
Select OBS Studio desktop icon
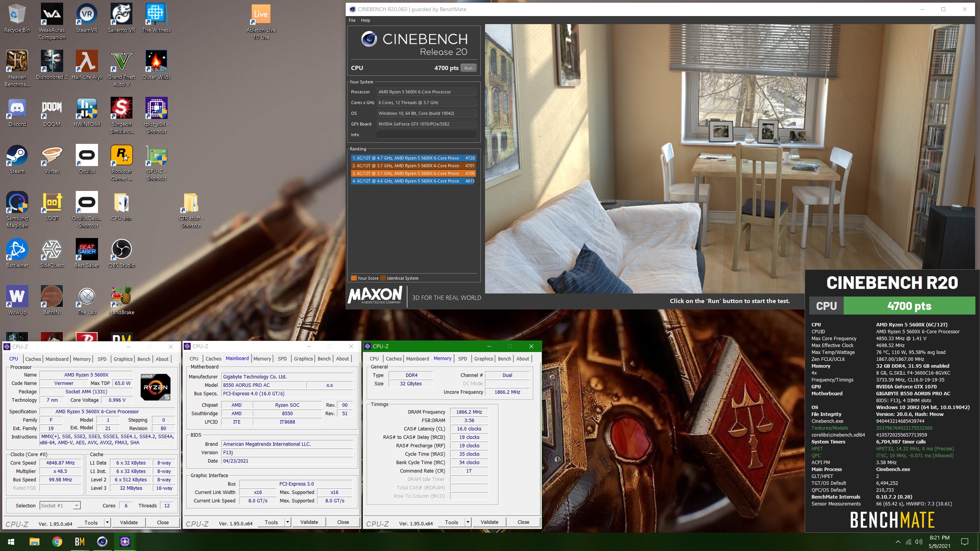[121, 254]
